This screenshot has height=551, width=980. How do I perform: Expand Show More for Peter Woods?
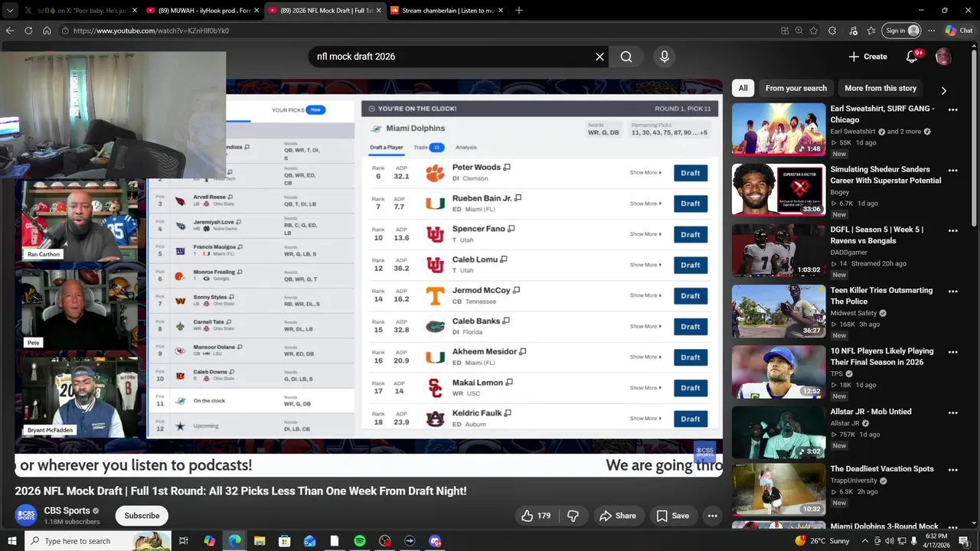[645, 173]
